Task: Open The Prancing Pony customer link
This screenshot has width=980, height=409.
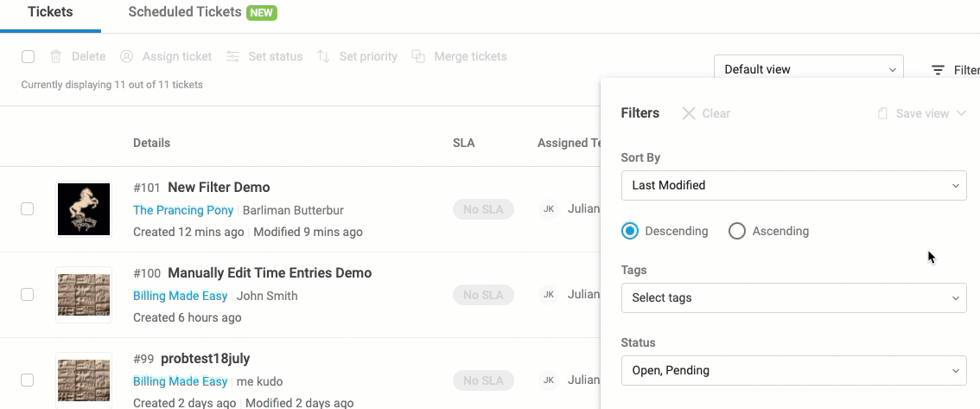Action: click(183, 210)
